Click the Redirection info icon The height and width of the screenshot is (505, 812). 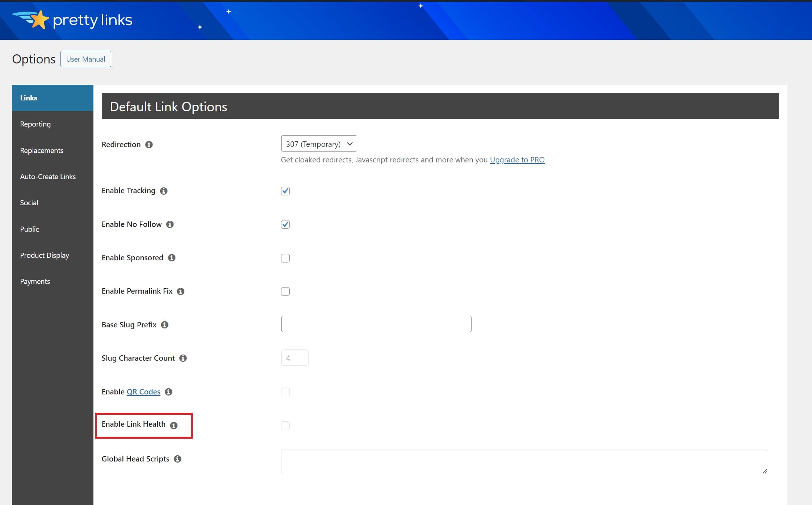click(x=149, y=145)
